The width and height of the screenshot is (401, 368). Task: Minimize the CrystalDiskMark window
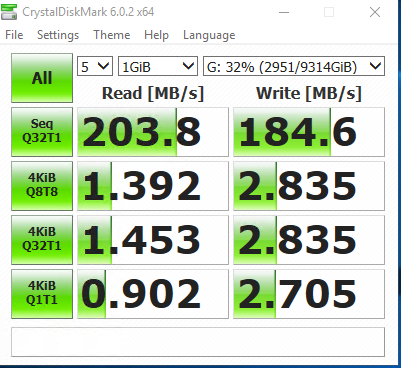[284, 13]
